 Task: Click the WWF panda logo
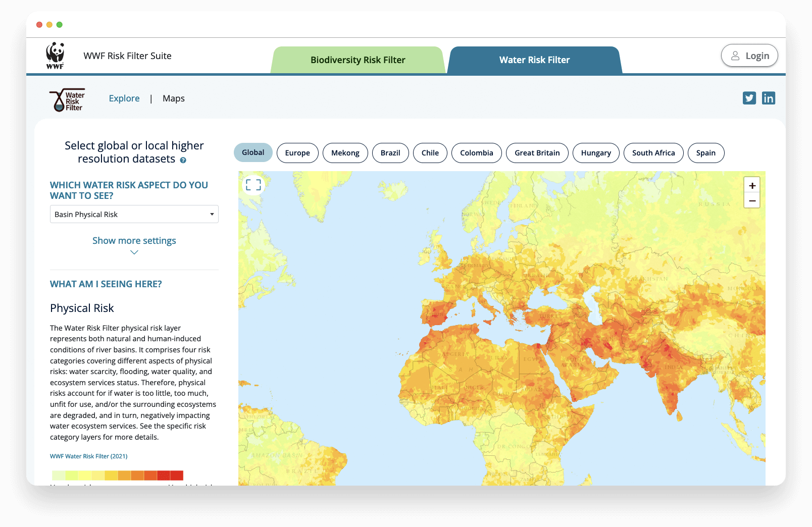55,56
